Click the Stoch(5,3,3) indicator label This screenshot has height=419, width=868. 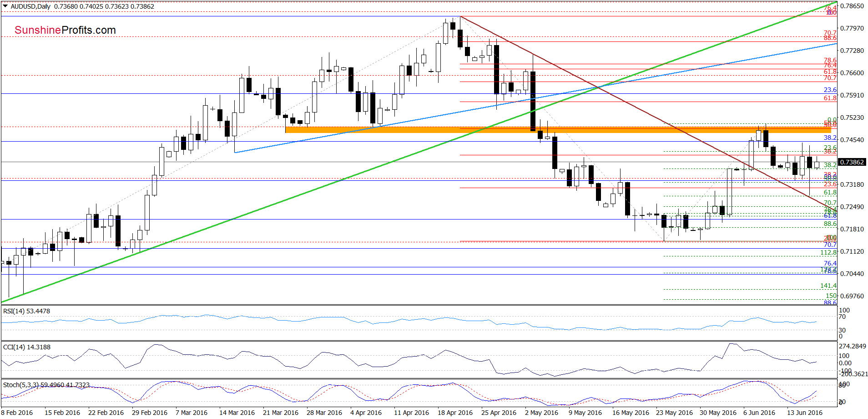(46, 385)
